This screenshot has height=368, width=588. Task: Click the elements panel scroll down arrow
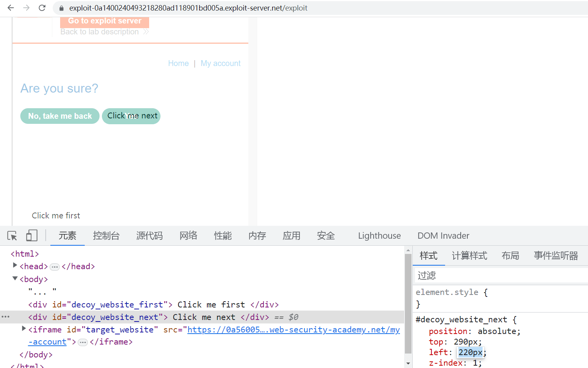pos(408,363)
